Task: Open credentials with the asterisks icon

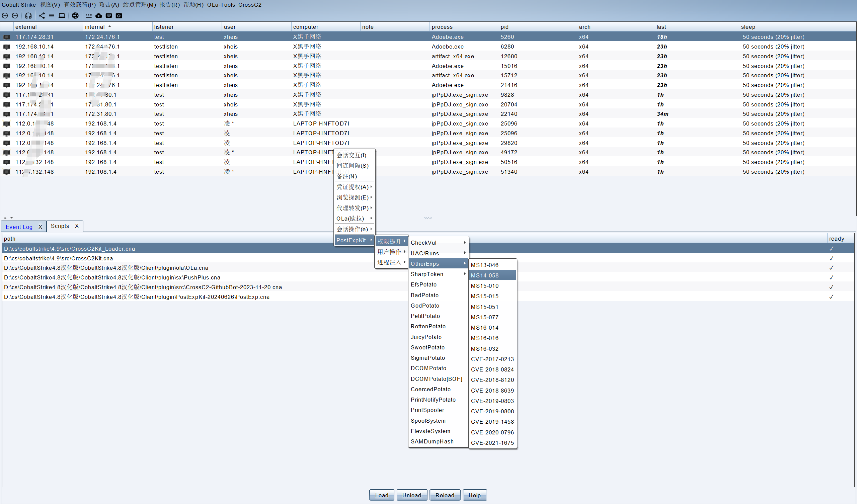Action: click(x=89, y=16)
